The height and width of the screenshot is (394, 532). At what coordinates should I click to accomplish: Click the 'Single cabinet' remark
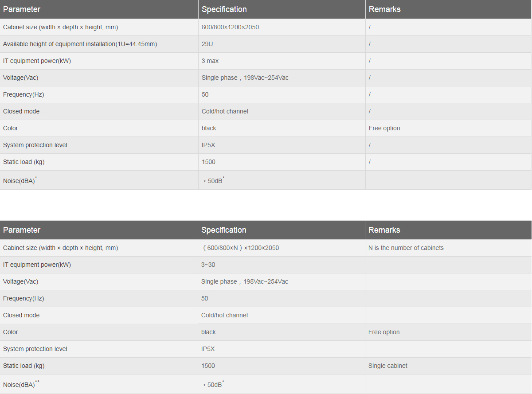click(388, 366)
